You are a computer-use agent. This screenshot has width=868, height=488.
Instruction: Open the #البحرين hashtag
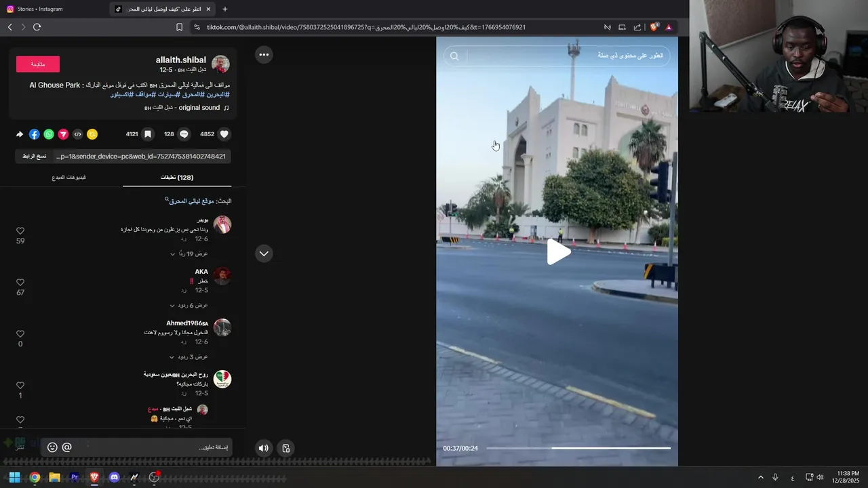218,94
